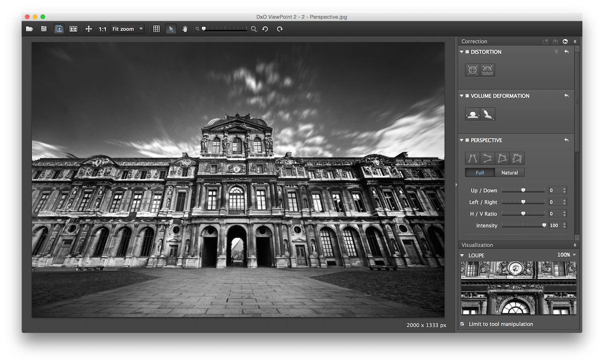Rotate image counterclockwise
The width and height of the screenshot is (604, 364).
click(265, 29)
